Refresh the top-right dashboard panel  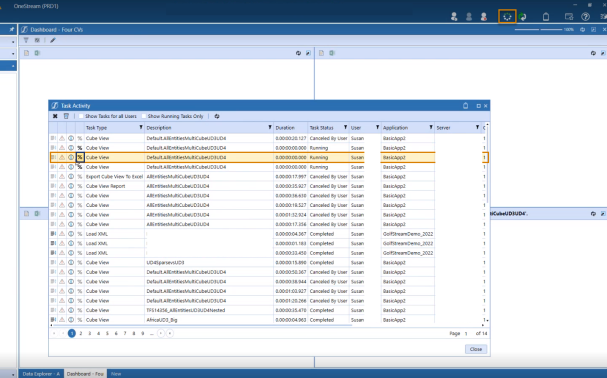point(593,53)
